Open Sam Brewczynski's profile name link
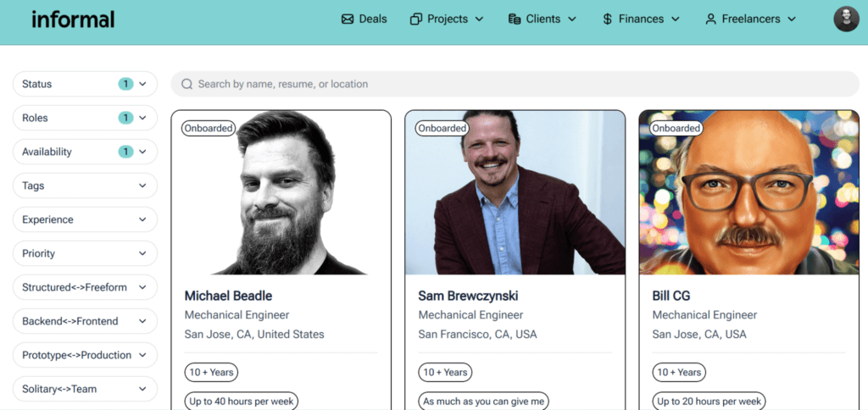Image resolution: width=868 pixels, height=410 pixels. pyautogui.click(x=468, y=296)
